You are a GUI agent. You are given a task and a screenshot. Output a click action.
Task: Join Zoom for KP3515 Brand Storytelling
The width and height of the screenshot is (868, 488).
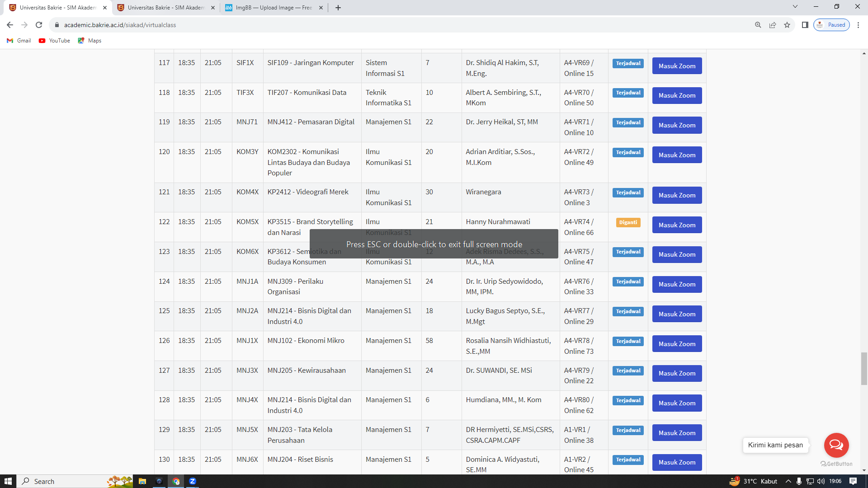pyautogui.click(x=677, y=225)
